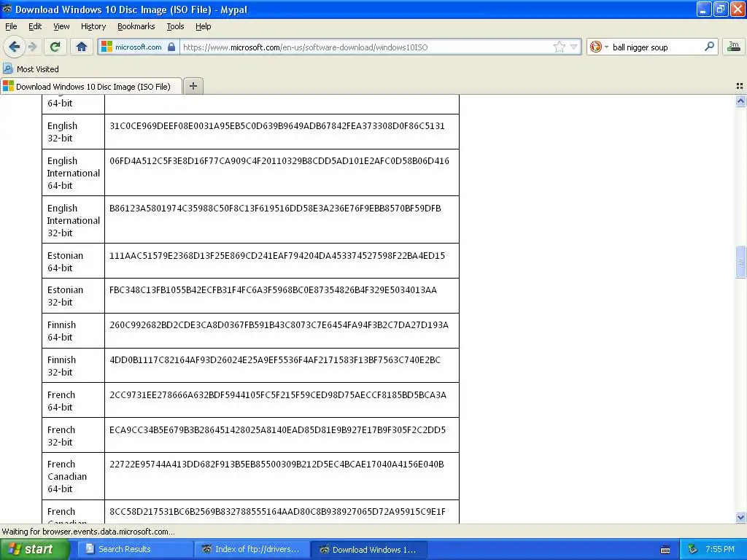The height and width of the screenshot is (560, 747).
Task: Click the hash starting with B86123A58019
Action: [x=275, y=208]
